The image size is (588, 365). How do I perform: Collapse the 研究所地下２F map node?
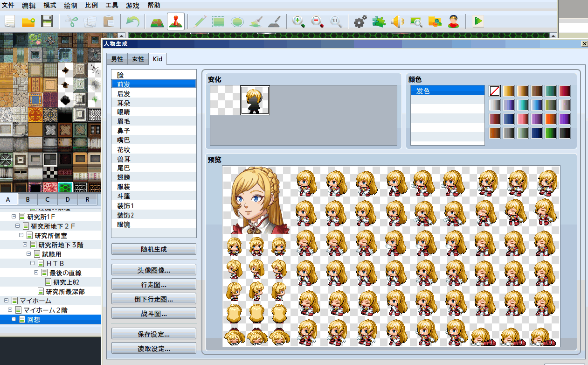coord(18,226)
